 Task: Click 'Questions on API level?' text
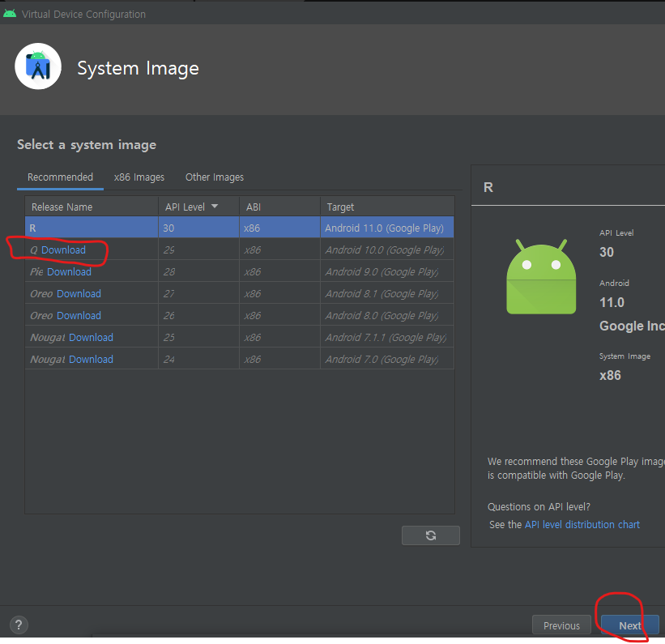click(x=539, y=507)
